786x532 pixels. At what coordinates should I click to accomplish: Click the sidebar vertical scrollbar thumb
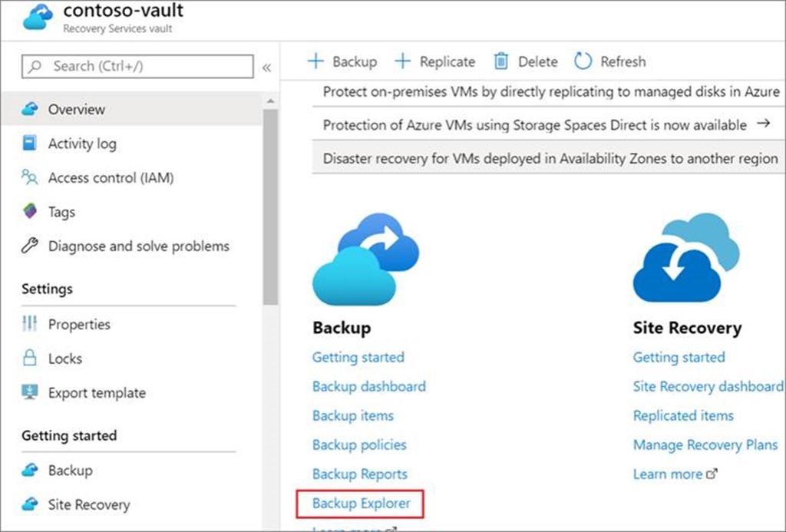271,207
